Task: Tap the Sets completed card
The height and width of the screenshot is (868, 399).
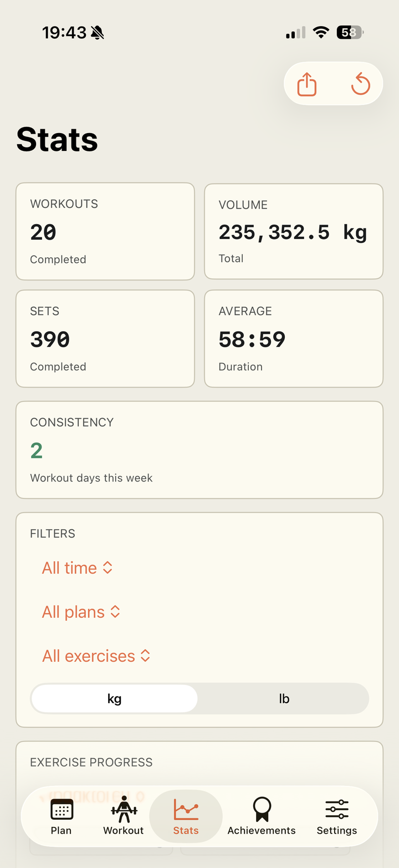Action: 105,338
